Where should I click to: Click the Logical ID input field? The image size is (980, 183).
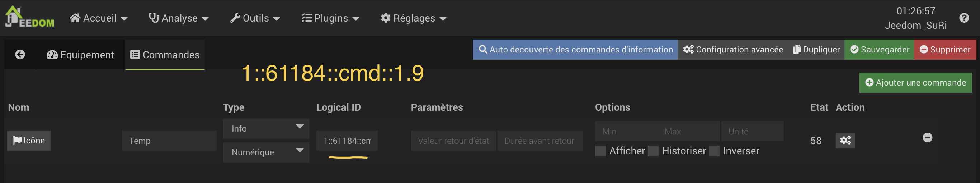[x=347, y=141]
